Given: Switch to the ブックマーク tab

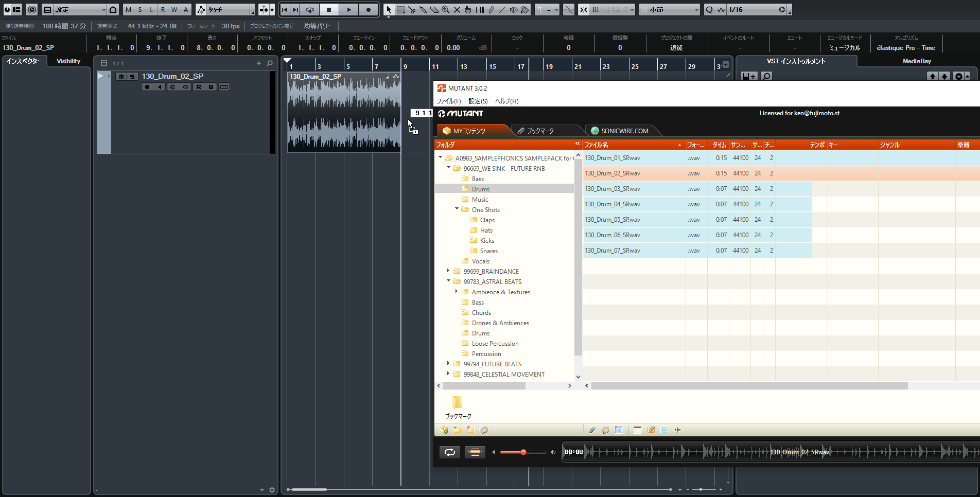Looking at the screenshot, I should click(x=546, y=131).
